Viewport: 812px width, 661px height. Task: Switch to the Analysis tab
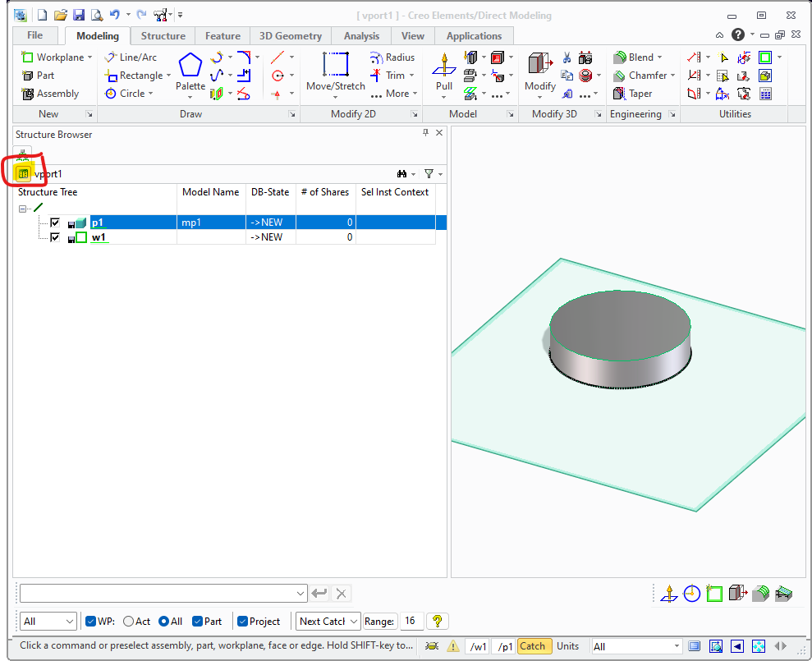pos(360,35)
